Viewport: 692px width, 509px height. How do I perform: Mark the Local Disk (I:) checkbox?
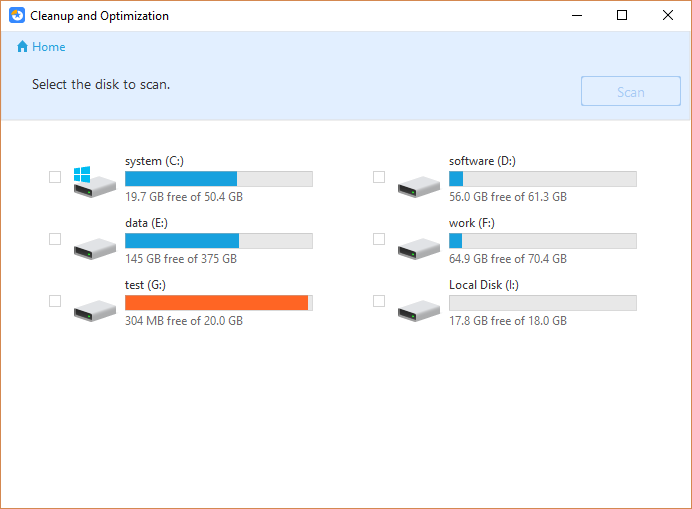(379, 301)
